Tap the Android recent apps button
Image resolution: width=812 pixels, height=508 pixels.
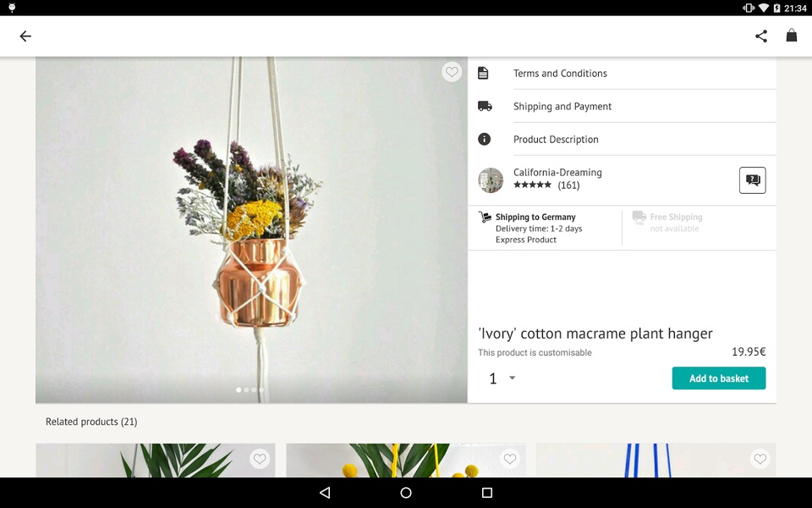point(487,493)
